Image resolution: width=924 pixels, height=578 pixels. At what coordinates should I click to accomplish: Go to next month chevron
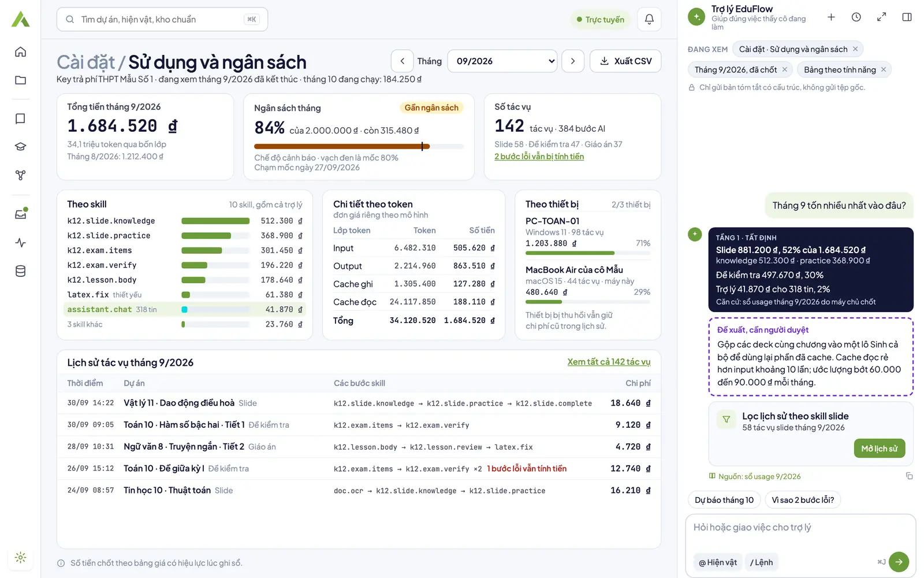point(573,61)
